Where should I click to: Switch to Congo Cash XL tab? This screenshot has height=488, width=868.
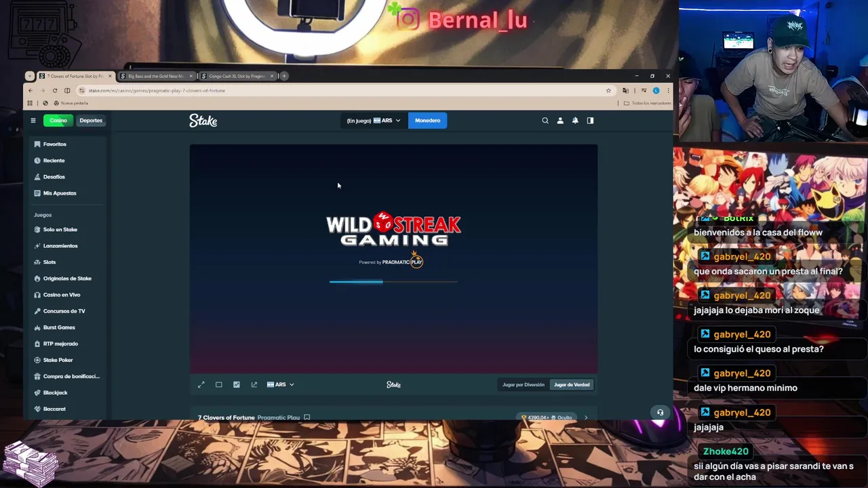(x=237, y=76)
